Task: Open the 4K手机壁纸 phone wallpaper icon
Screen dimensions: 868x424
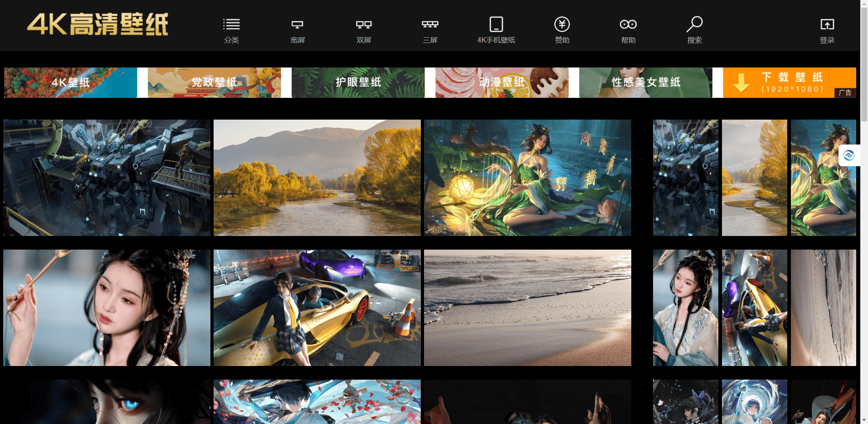Action: [x=496, y=25]
